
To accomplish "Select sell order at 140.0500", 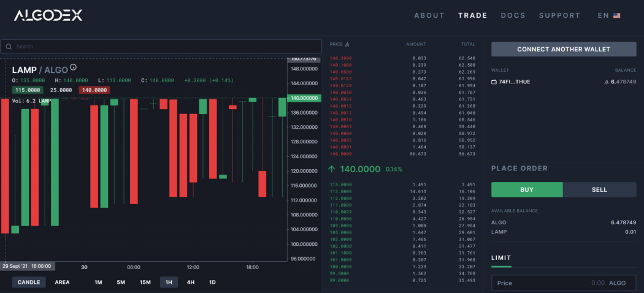I will 402,72.
